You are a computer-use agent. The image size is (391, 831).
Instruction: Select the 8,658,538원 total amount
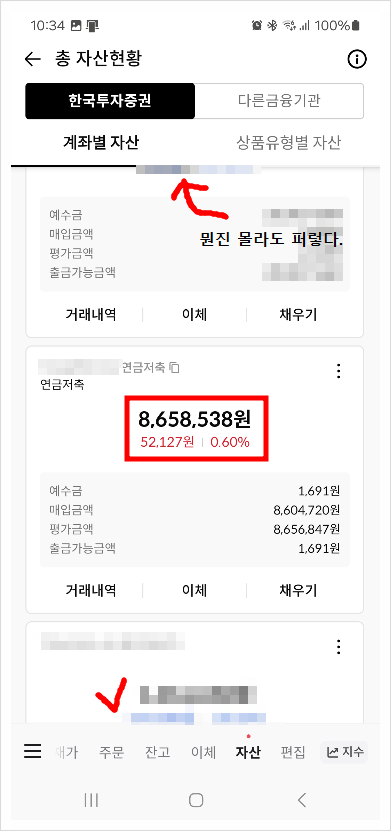[194, 419]
